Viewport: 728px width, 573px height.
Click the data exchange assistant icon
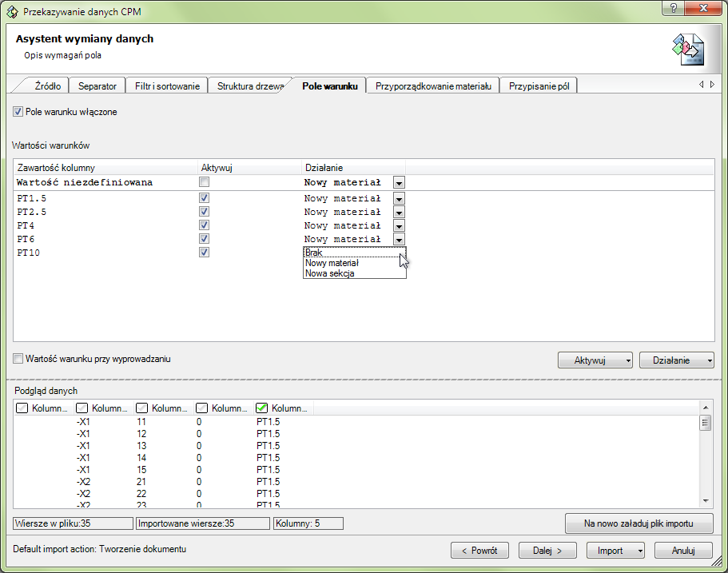coord(688,50)
